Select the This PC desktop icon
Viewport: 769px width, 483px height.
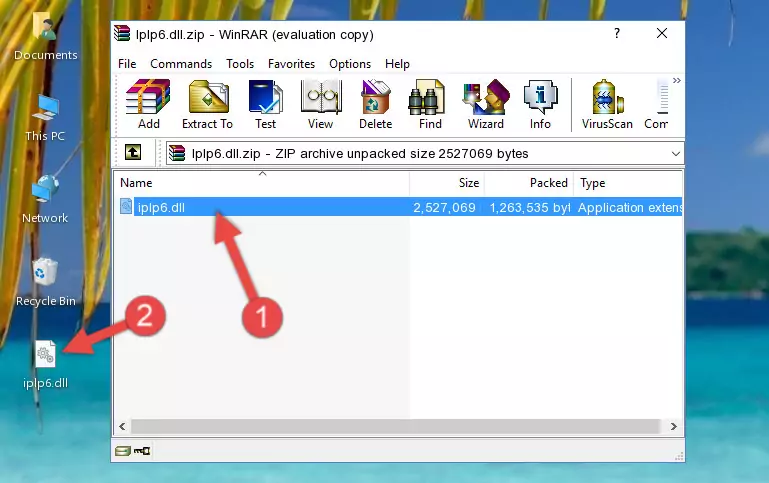[45, 118]
